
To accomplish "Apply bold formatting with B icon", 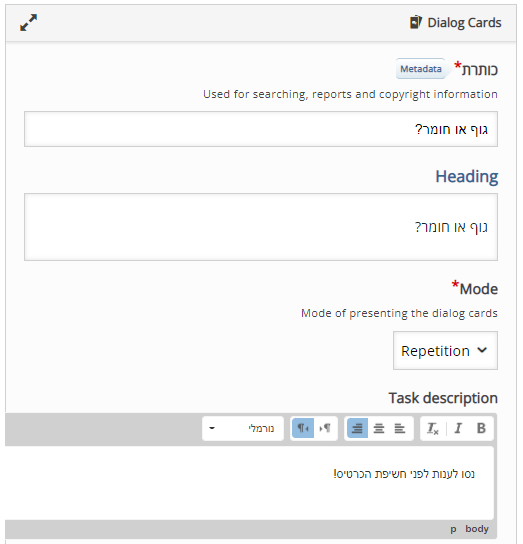I will tap(481, 428).
